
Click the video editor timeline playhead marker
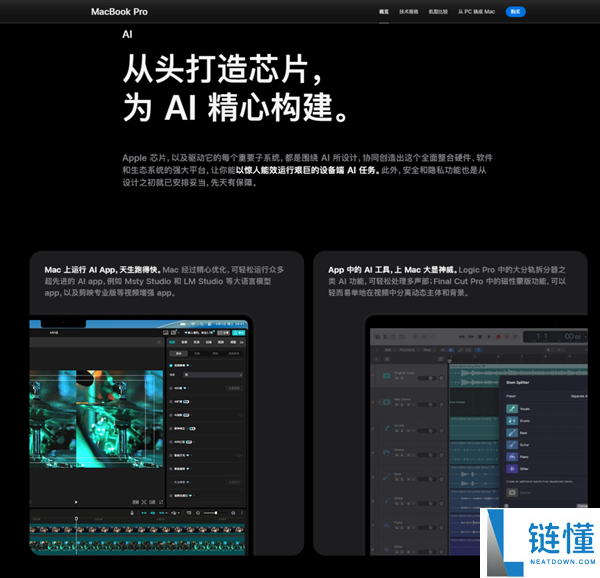click(x=76, y=519)
